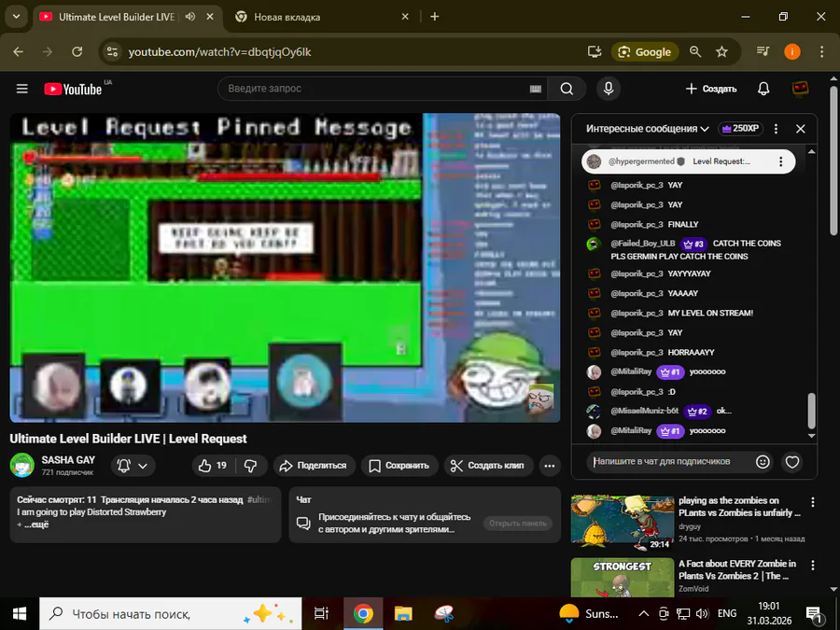Screen dimensions: 840x630
Task: Click the chat scrollbar thumb
Action: click(812, 411)
